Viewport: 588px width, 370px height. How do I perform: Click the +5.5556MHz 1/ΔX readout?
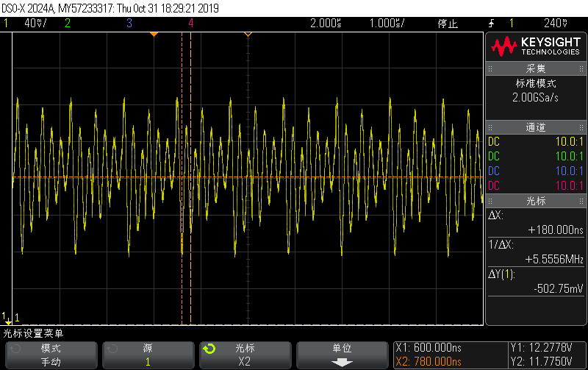[x=554, y=260]
